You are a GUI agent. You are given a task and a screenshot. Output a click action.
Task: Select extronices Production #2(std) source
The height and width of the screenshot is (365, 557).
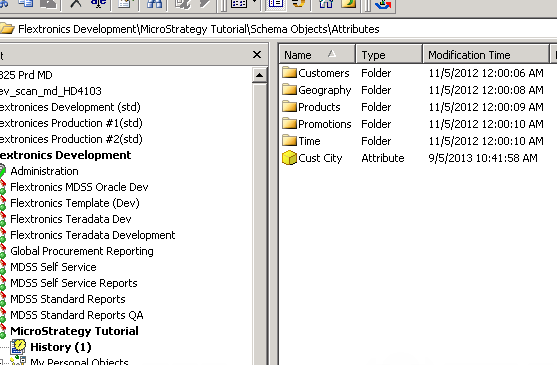[x=71, y=139]
